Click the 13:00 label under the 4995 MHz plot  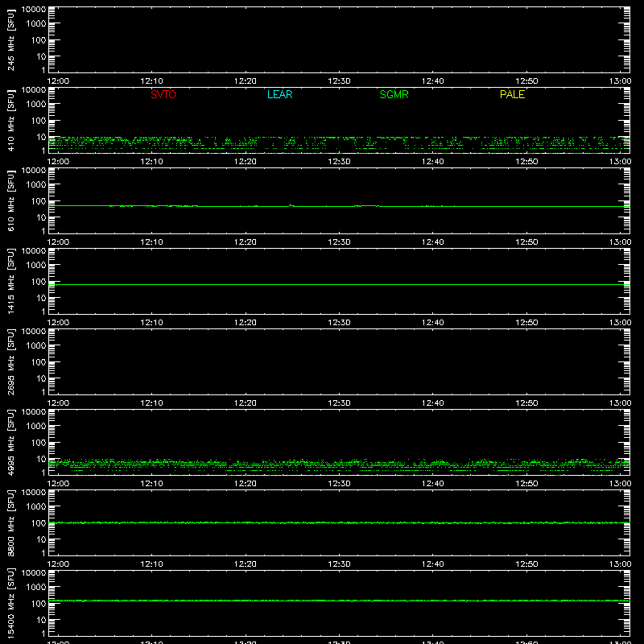click(x=620, y=484)
